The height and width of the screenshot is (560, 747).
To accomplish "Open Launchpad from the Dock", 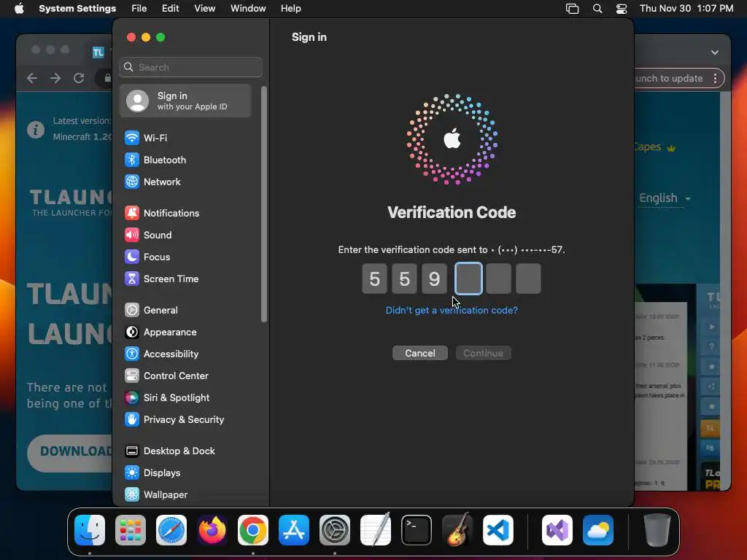I will click(x=131, y=530).
